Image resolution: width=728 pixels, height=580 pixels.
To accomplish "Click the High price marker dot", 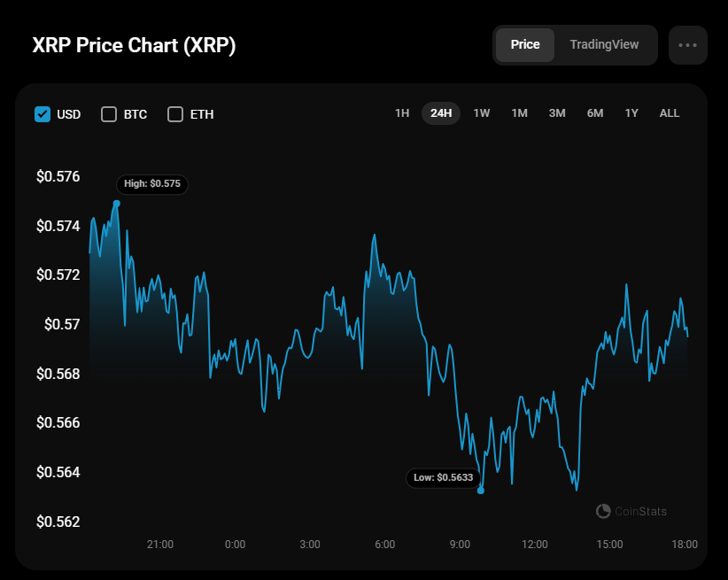I will tap(117, 204).
